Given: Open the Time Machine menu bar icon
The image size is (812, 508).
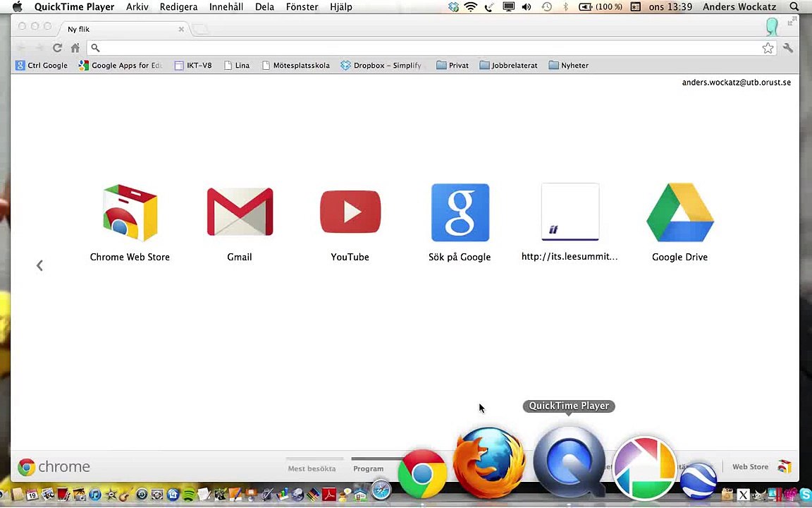Looking at the screenshot, I should click(546, 7).
